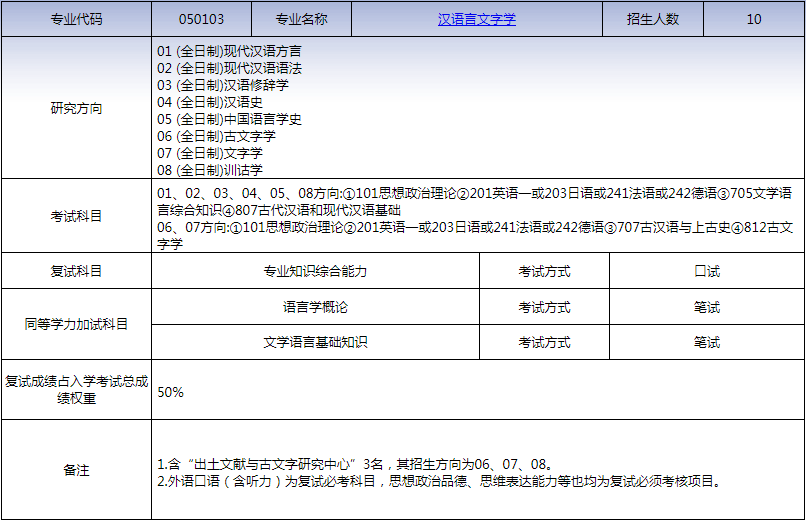Screen dimensions: 806x521
Task: Click the 口试 exam method cell
Action: point(707,271)
